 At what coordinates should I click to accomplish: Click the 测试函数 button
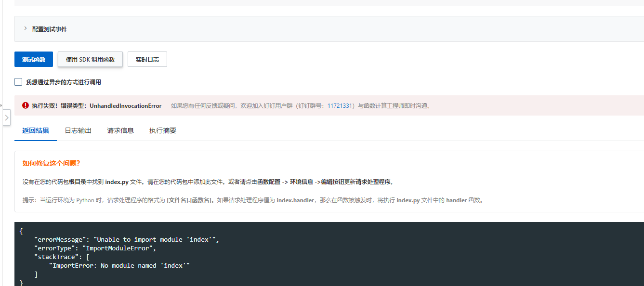34,59
